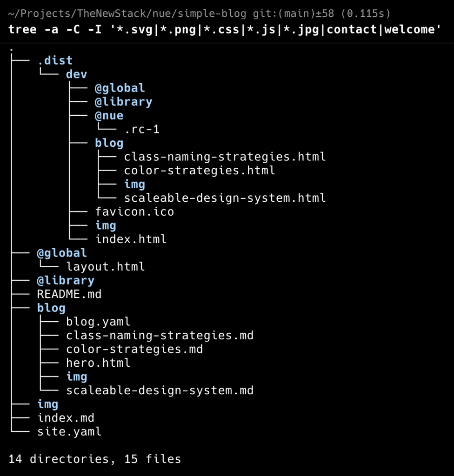Click class-naming-strategies.md file
The image size is (454, 476).
(160, 336)
